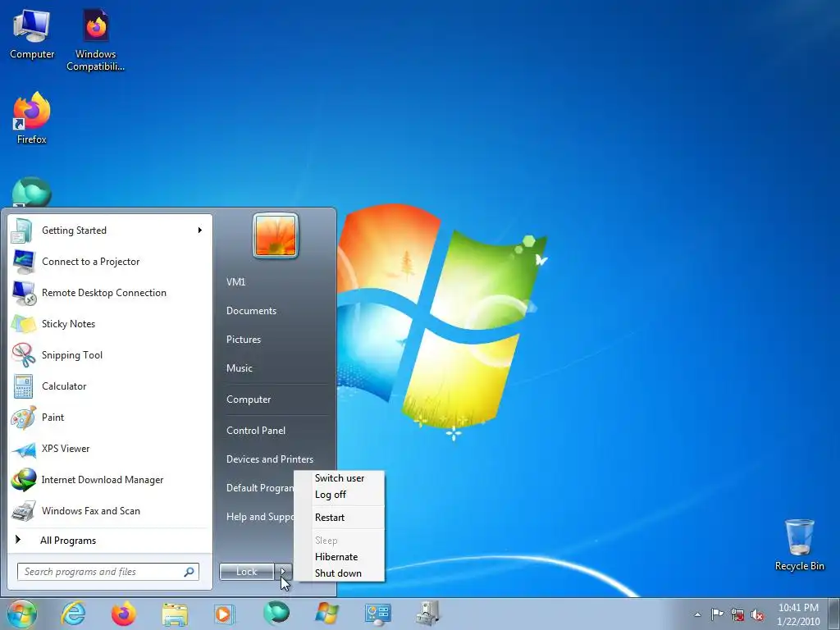840x630 pixels.
Task: Click the Show desktop strip at taskbar end
Action: click(834, 614)
